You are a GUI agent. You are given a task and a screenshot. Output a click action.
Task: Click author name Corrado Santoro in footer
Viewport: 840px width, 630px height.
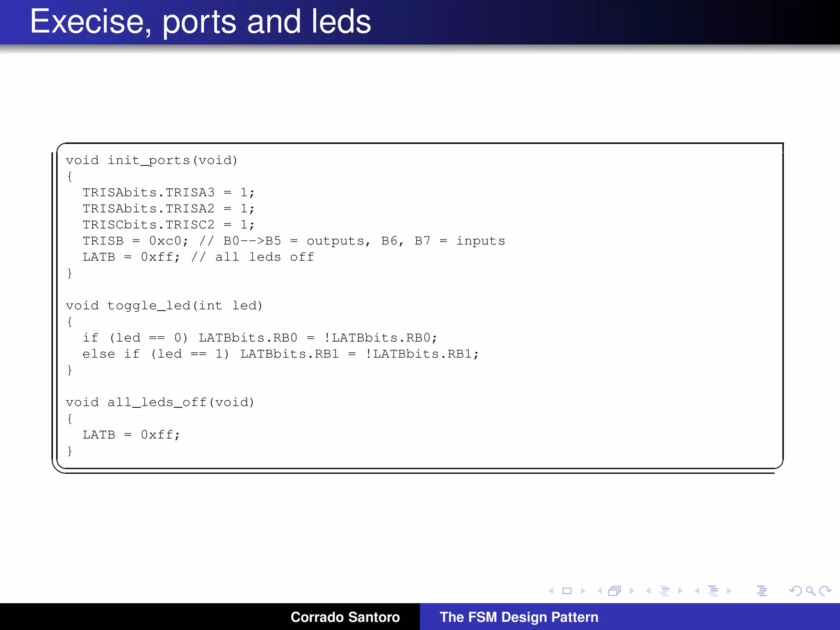click(345, 617)
